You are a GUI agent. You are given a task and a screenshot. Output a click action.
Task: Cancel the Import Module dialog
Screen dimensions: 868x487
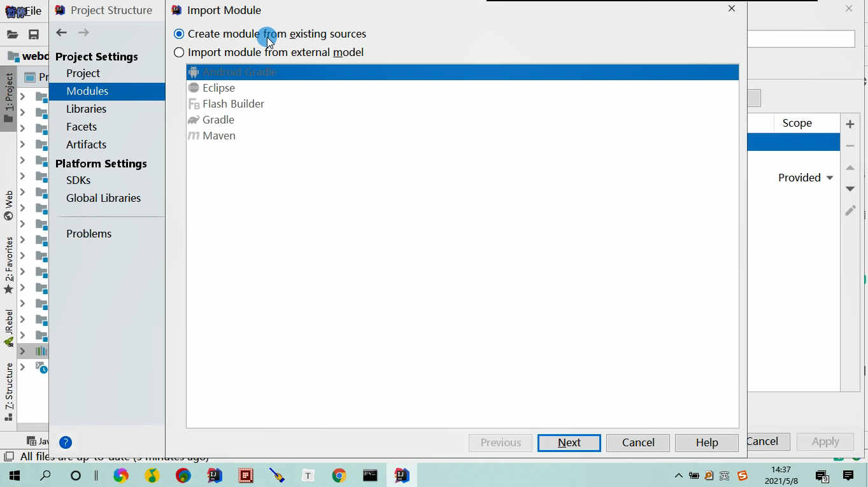click(x=638, y=442)
